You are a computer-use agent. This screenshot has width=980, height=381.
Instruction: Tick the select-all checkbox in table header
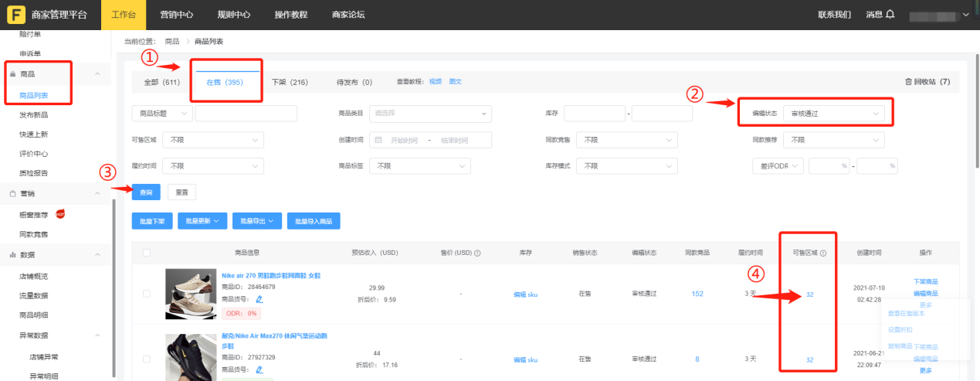click(147, 253)
